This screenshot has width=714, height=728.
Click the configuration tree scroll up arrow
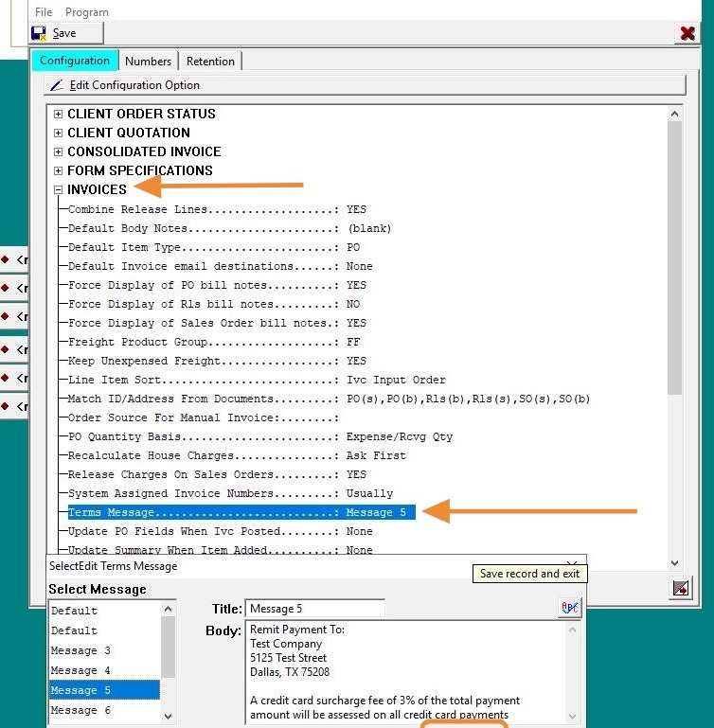pyautogui.click(x=674, y=114)
